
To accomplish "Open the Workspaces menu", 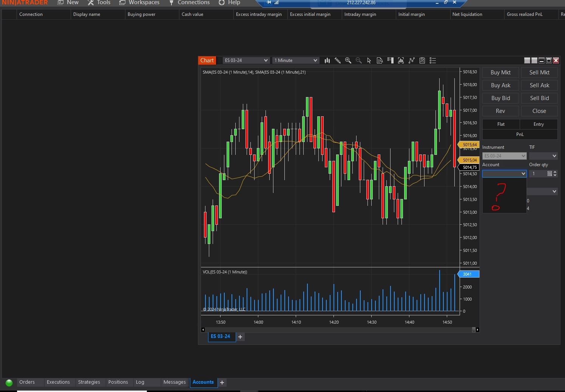I will pyautogui.click(x=139, y=3).
